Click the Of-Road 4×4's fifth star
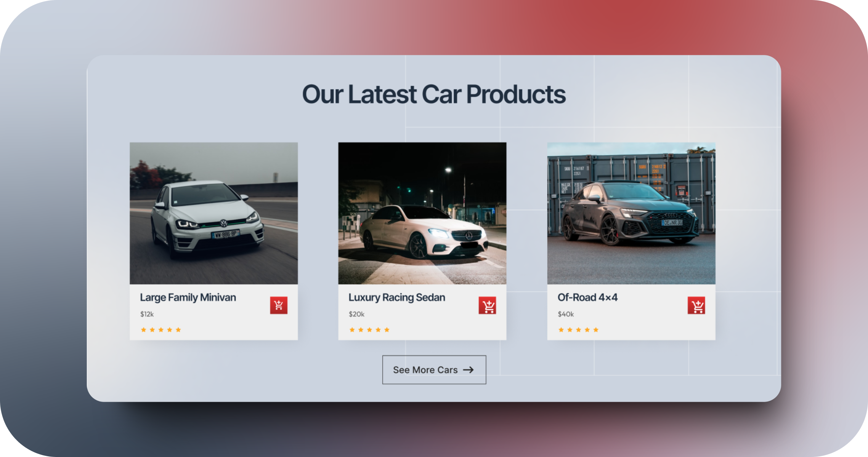Image resolution: width=868 pixels, height=457 pixels. coord(596,330)
